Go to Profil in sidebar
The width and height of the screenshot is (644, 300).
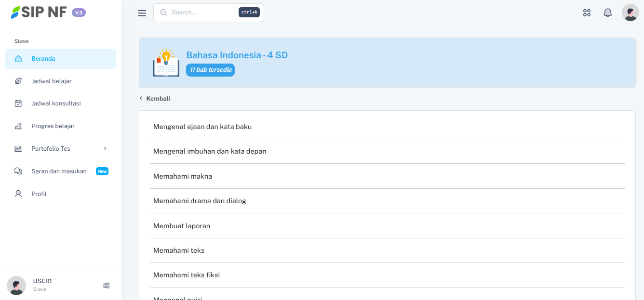pyautogui.click(x=39, y=194)
